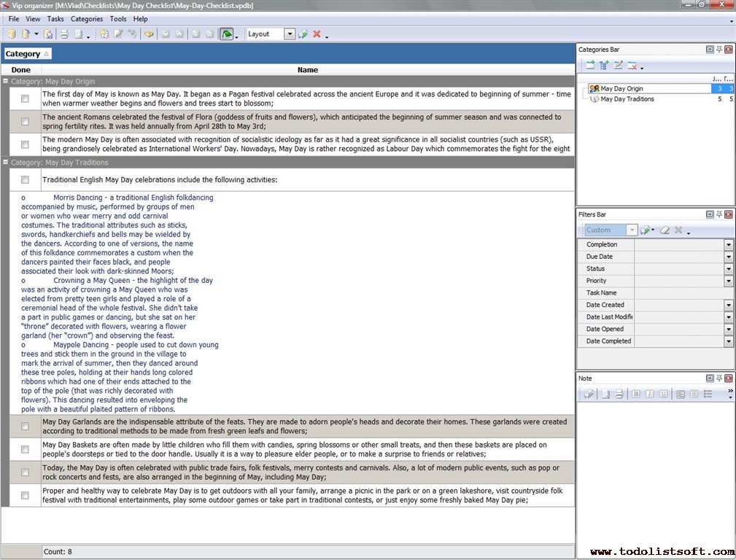Image resolution: width=736 pixels, height=560 pixels.
Task: Click the Edit Category pencil icon
Action: tap(618, 66)
